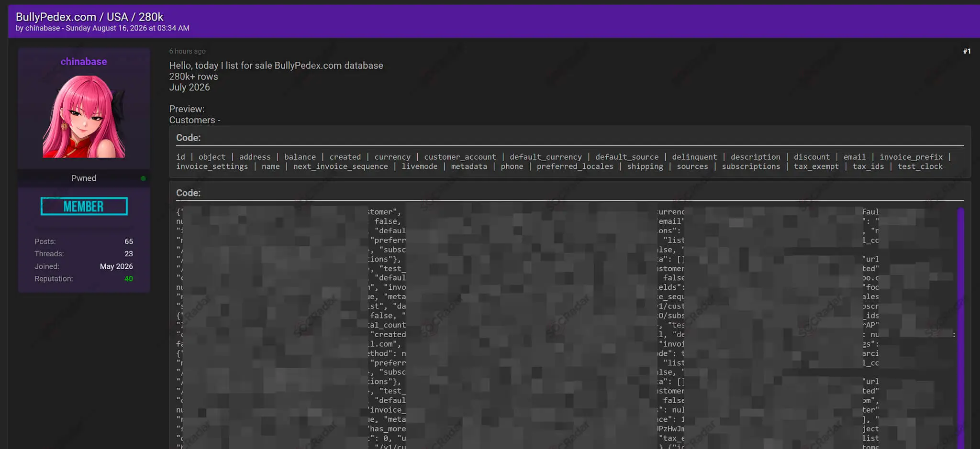
Task: Click the '280k+ rows' line
Action: click(x=193, y=77)
